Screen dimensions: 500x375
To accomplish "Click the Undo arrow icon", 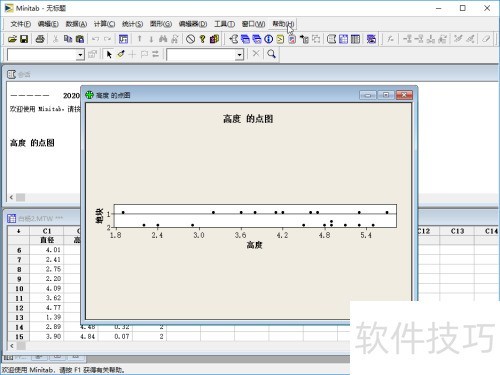I will (x=95, y=39).
